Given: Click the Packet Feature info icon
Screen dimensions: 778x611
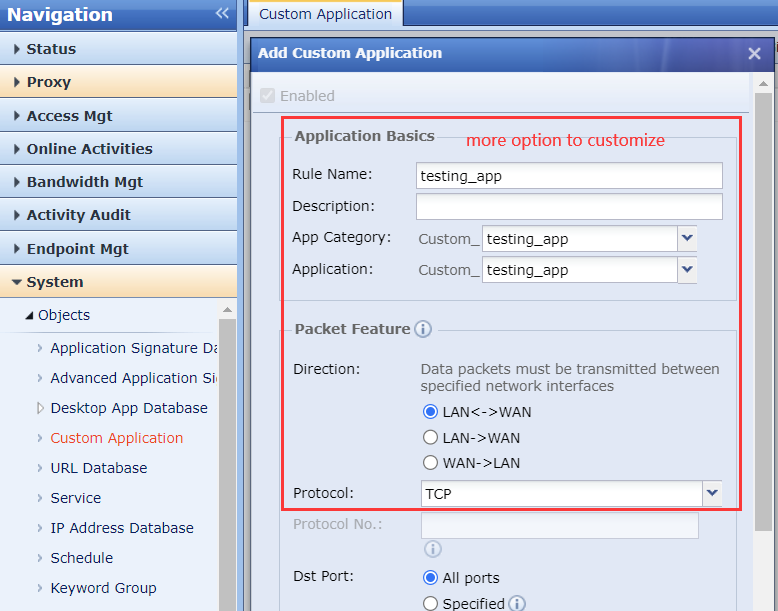Looking at the screenshot, I should pos(423,329).
